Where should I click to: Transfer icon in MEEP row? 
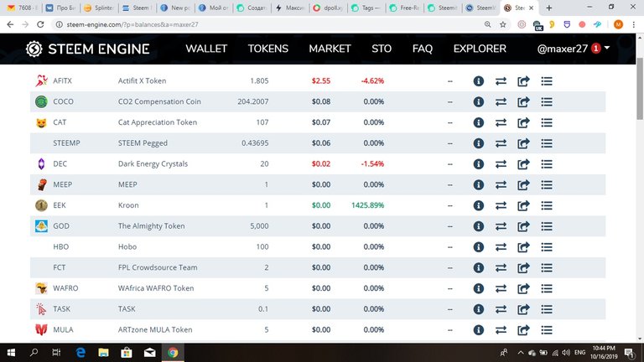click(x=501, y=184)
